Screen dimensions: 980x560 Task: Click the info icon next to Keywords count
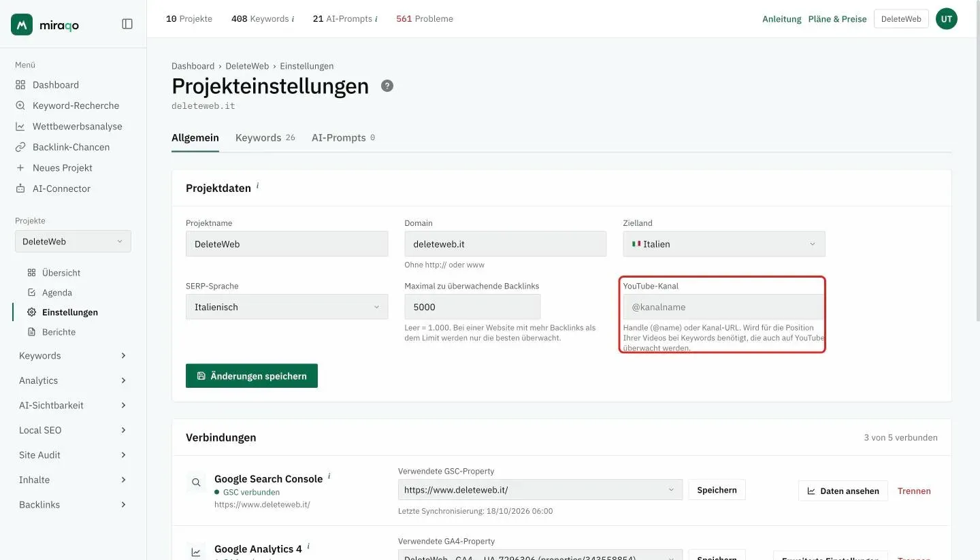tap(293, 19)
